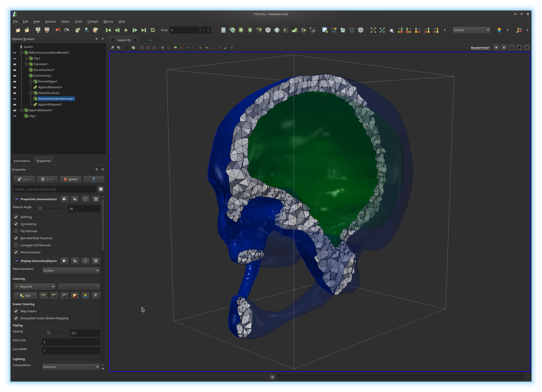The image size is (542, 392).
Task: Click the Zoom to box icon
Action: tap(391, 30)
